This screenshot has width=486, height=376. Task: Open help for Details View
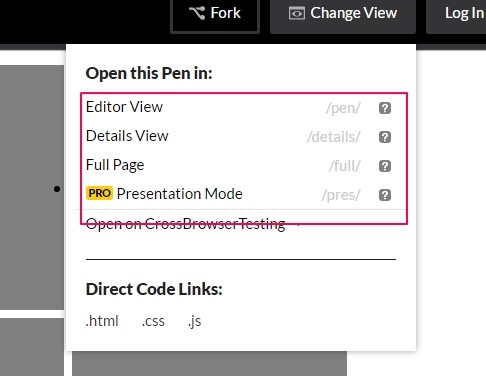385,137
